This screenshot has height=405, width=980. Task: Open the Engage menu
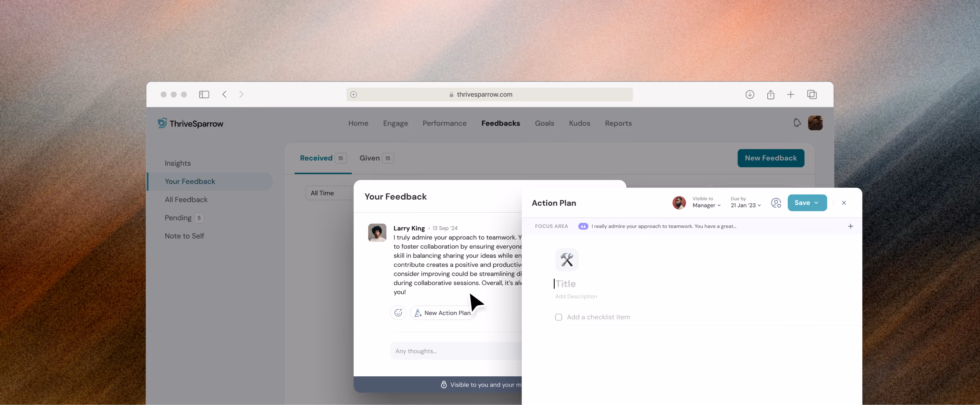pos(396,124)
